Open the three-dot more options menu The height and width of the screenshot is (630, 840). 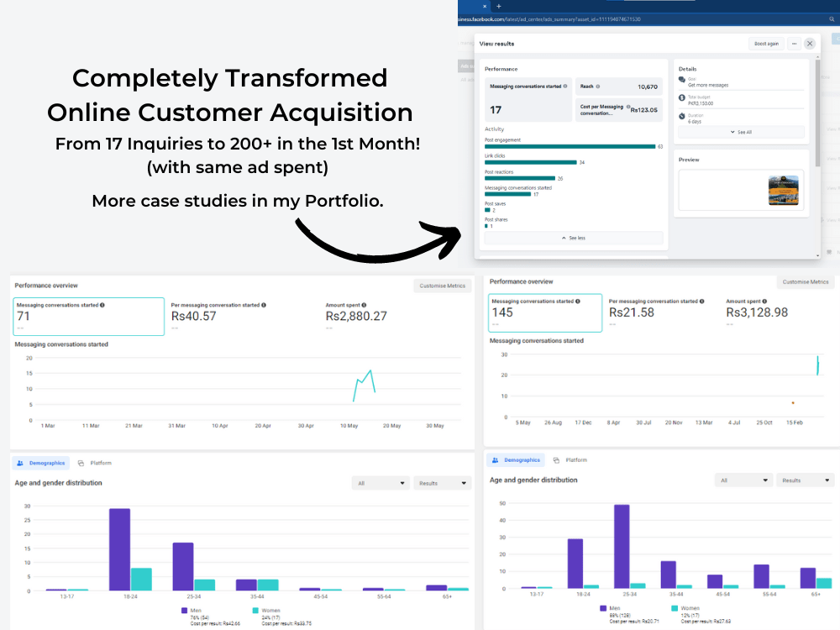[794, 44]
